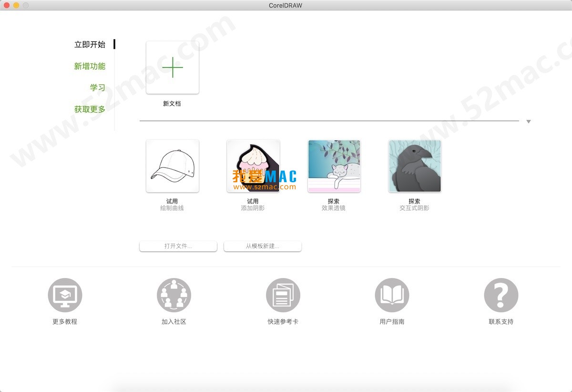Switch to the 新增功能 tab
This screenshot has height=392, width=572.
[90, 66]
